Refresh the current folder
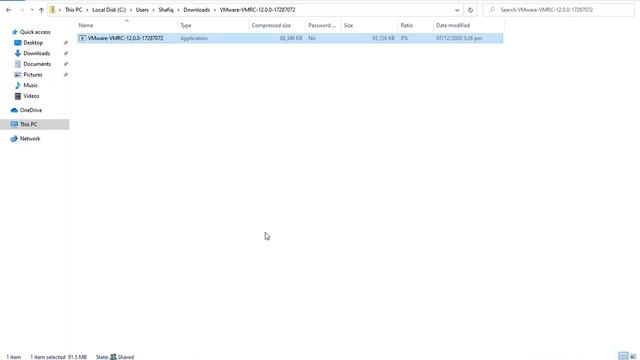The width and height of the screenshot is (640, 360). pyautogui.click(x=470, y=10)
